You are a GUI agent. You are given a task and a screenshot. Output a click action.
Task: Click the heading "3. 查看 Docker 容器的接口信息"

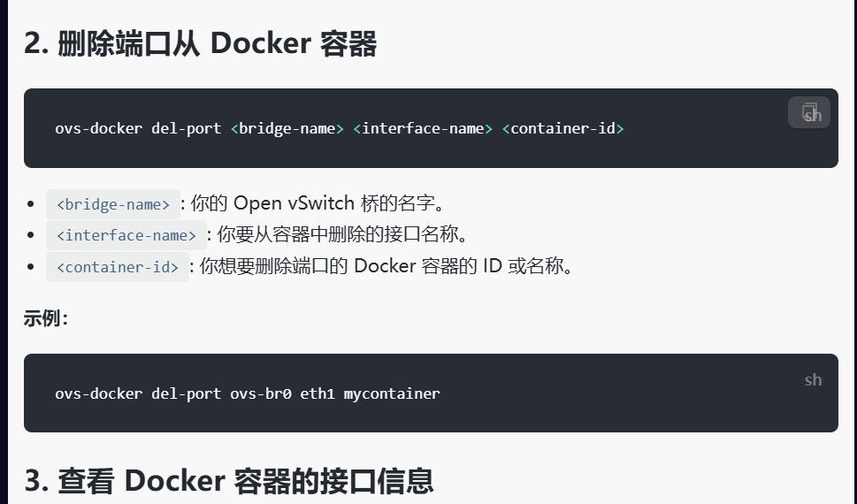(229, 481)
